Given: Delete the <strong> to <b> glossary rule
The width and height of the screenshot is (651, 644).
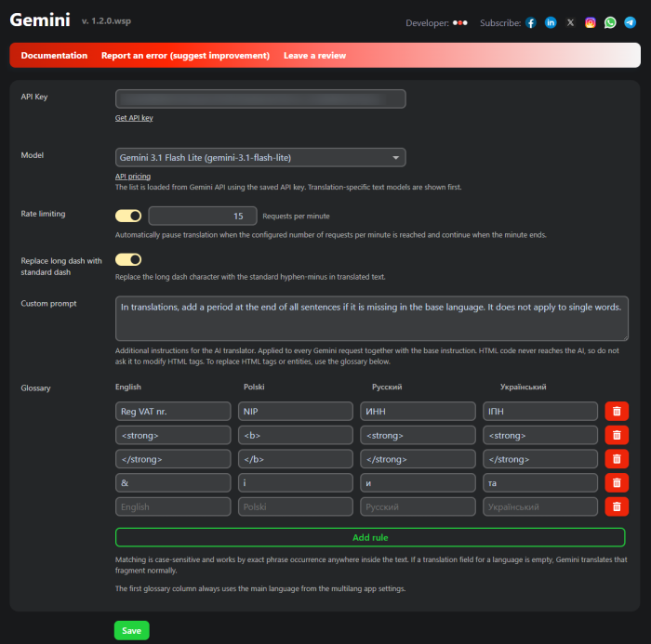Looking at the screenshot, I should click(617, 435).
